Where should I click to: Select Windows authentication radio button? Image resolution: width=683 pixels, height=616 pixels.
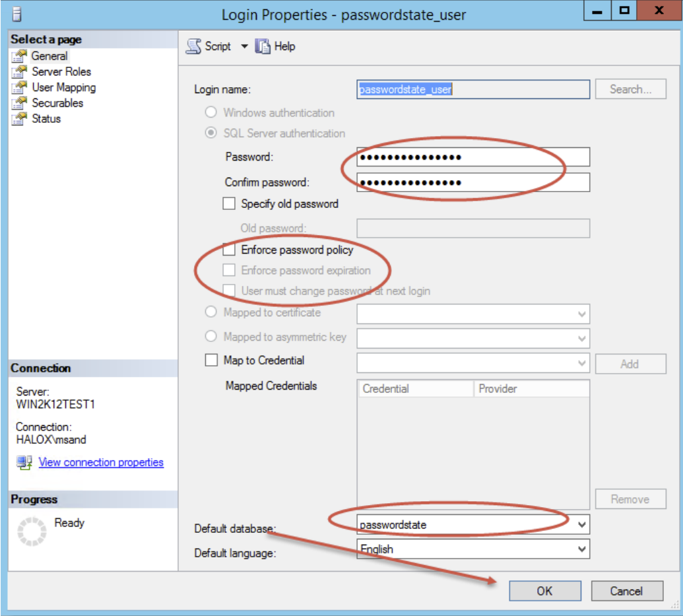coord(211,112)
